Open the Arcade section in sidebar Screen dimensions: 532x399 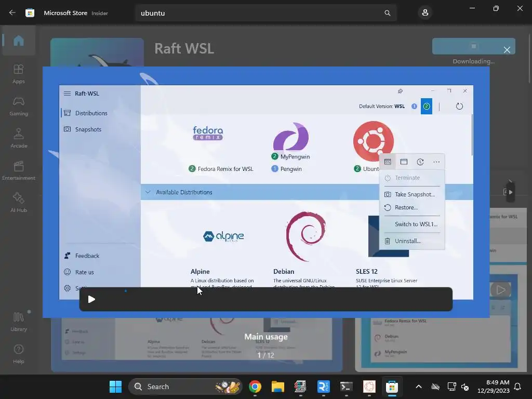(19, 138)
